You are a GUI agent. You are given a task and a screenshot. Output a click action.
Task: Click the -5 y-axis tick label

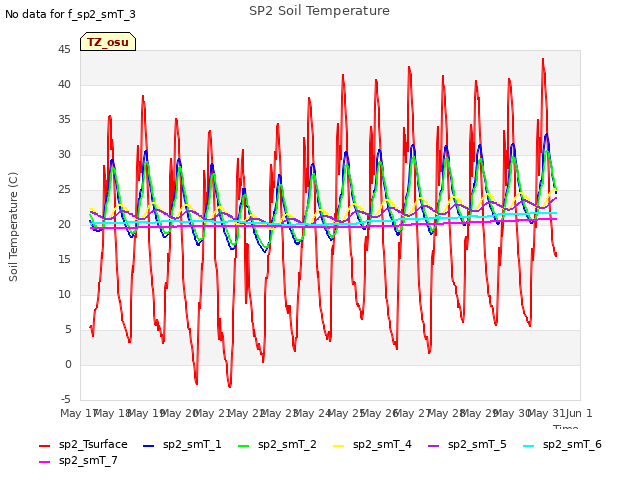[x=66, y=399]
